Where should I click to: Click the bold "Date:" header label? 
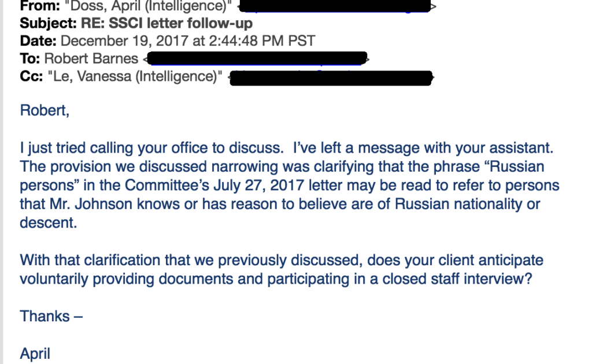(x=38, y=41)
